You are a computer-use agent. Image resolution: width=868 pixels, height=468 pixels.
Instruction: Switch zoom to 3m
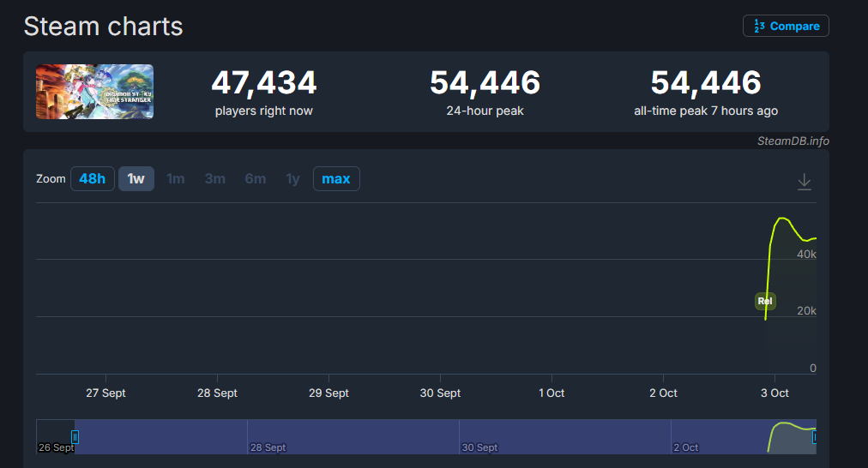[x=214, y=178]
